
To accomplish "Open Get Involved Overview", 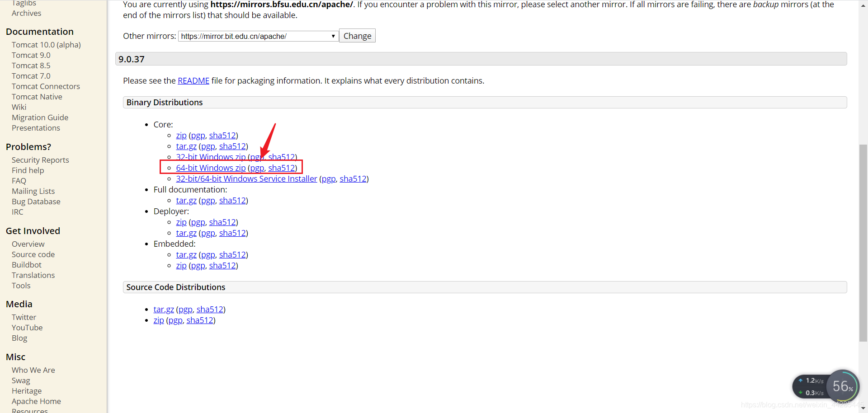I will [28, 244].
